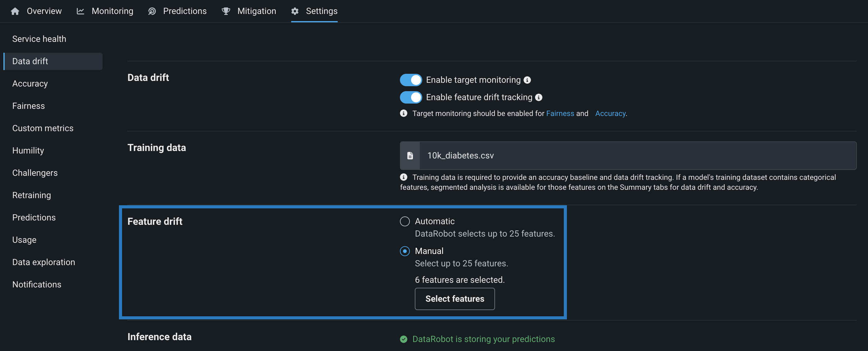Viewport: 868px width, 351px height.
Task: Click the Overview home icon
Action: click(x=15, y=11)
